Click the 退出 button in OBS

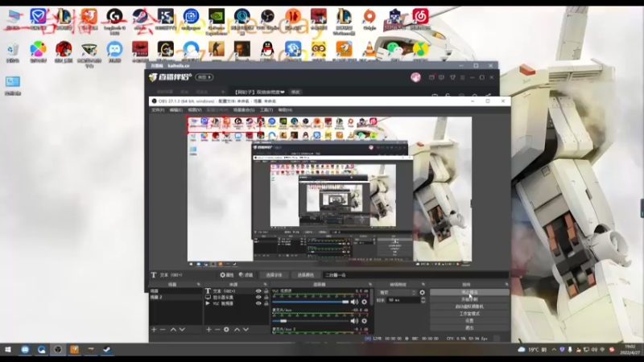click(469, 328)
